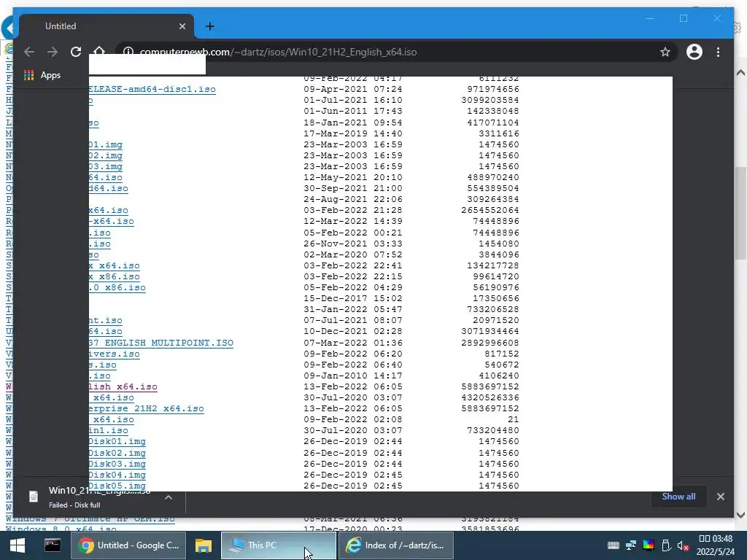Click the date 15-Dec-2017 15:02
Screen dimensions: 747x560
(x=353, y=298)
